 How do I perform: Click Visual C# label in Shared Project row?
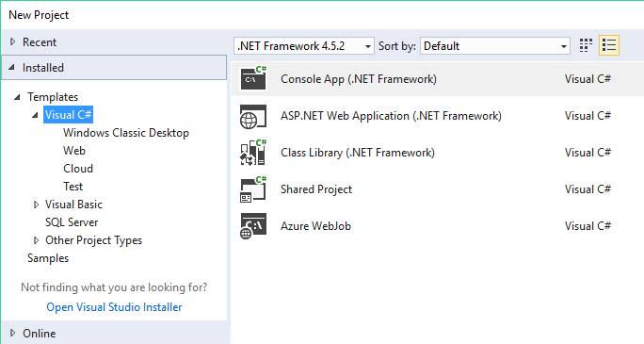pos(588,189)
